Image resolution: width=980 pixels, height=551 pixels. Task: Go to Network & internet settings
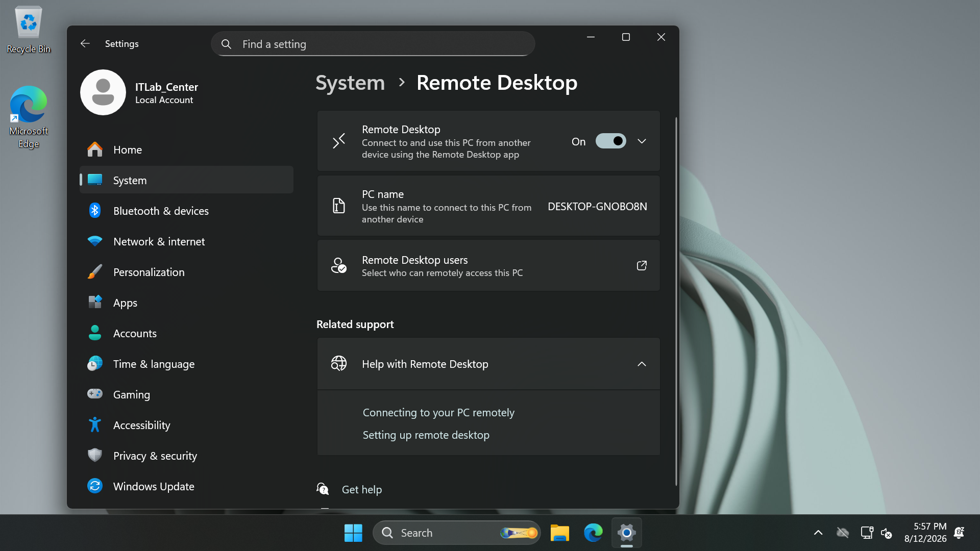point(187,241)
